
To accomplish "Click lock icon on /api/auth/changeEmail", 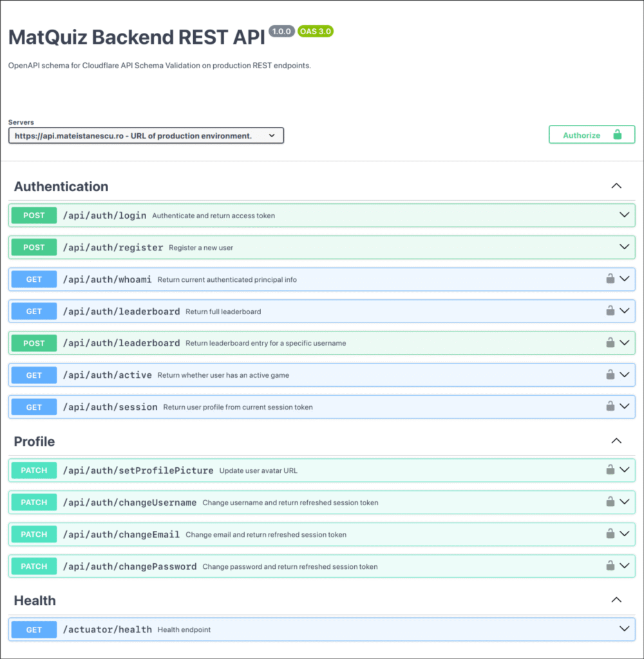I will click(610, 534).
